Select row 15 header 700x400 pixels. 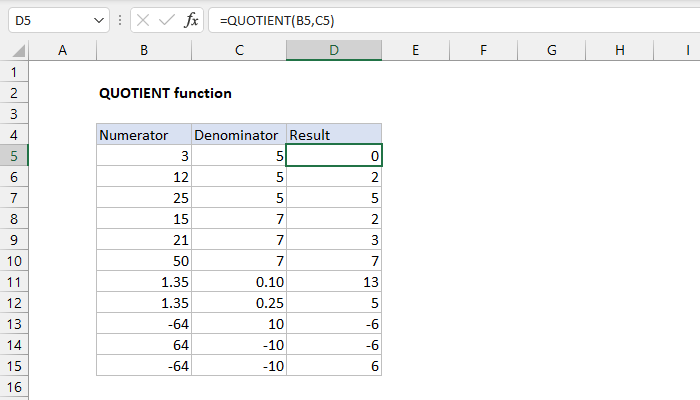pyautogui.click(x=14, y=366)
